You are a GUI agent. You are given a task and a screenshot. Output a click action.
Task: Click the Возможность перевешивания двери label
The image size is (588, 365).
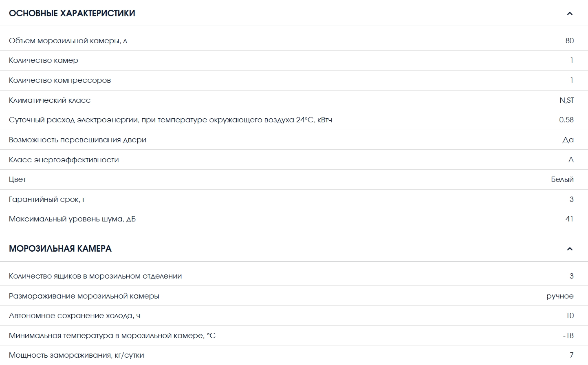tap(77, 140)
